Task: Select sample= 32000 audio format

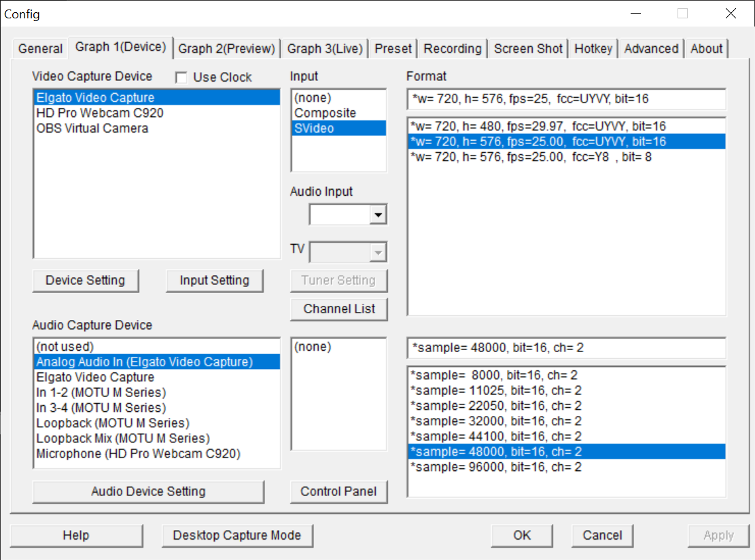Action: (x=567, y=421)
